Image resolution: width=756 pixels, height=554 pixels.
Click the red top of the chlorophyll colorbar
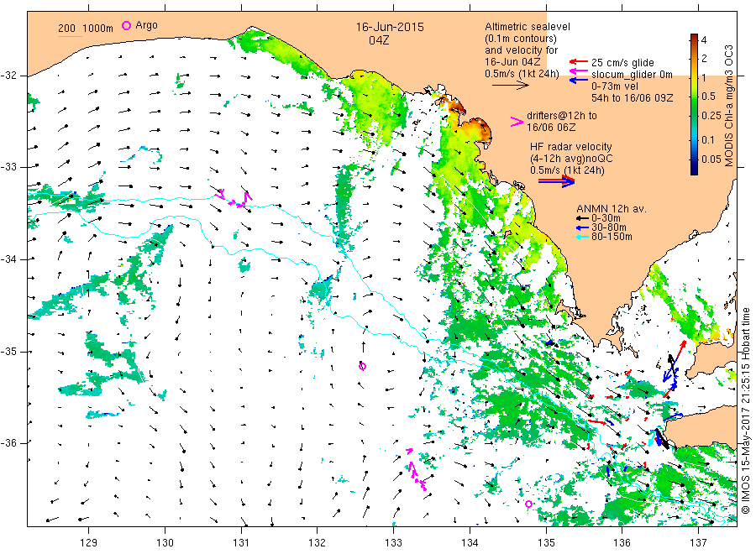click(x=694, y=38)
